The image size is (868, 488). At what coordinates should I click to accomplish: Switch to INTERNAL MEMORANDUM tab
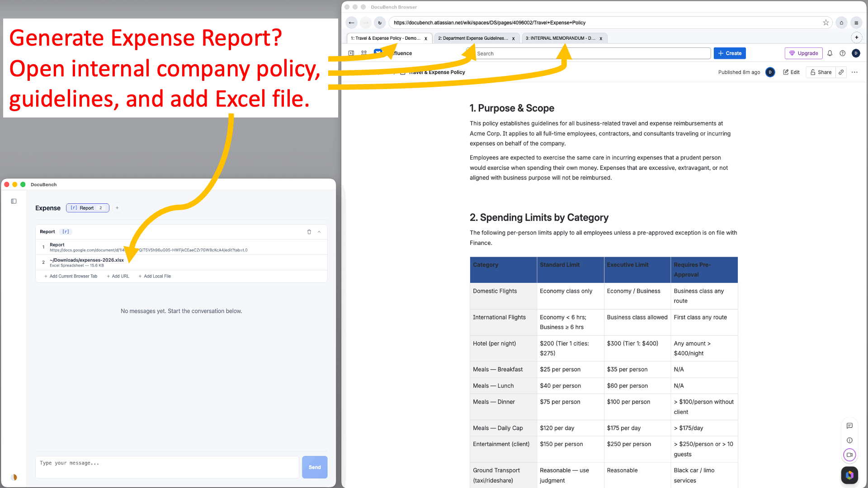pyautogui.click(x=560, y=38)
